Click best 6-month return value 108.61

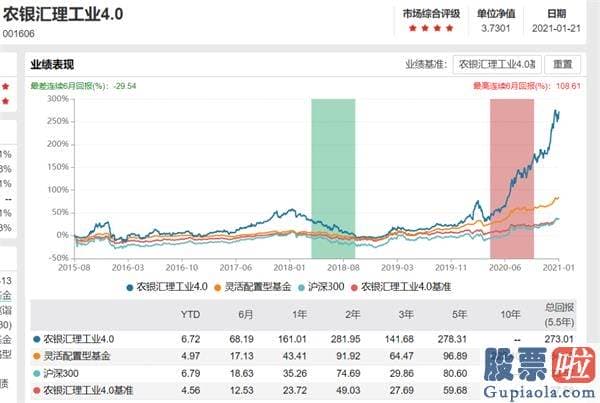568,86
